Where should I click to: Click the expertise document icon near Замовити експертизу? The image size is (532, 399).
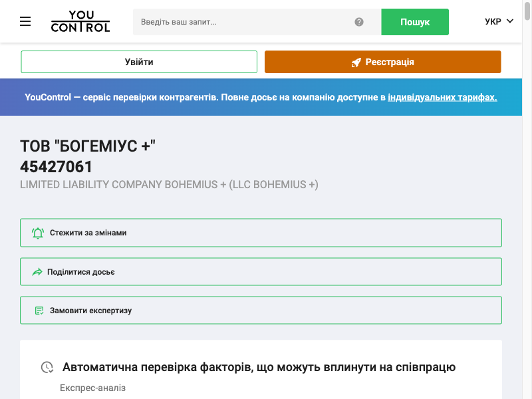pos(38,309)
